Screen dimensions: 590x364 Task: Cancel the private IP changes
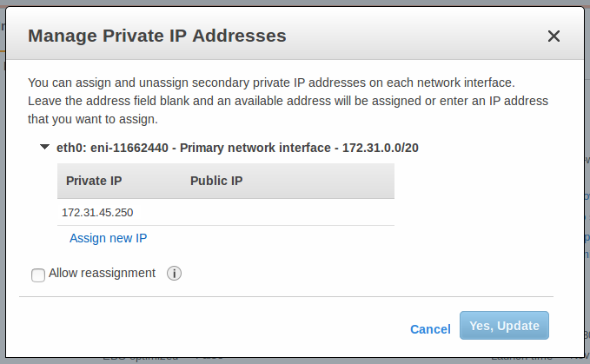tap(430, 329)
